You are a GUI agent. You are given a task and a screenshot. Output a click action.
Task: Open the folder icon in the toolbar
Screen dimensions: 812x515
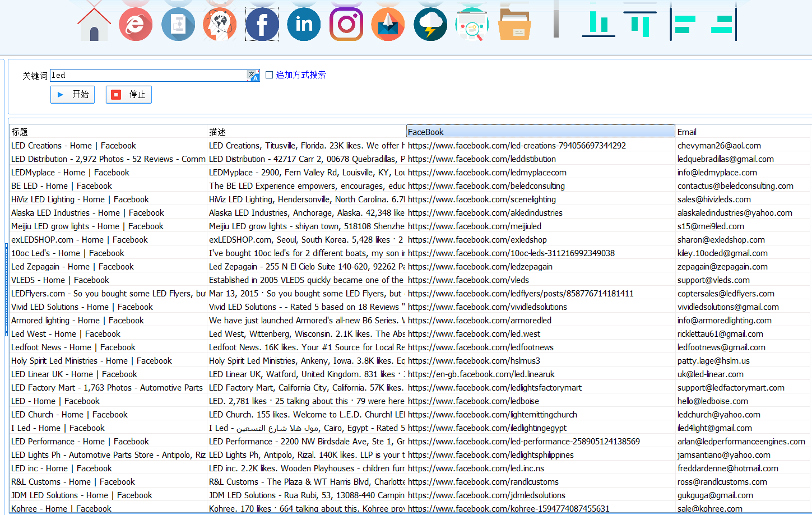click(x=514, y=24)
